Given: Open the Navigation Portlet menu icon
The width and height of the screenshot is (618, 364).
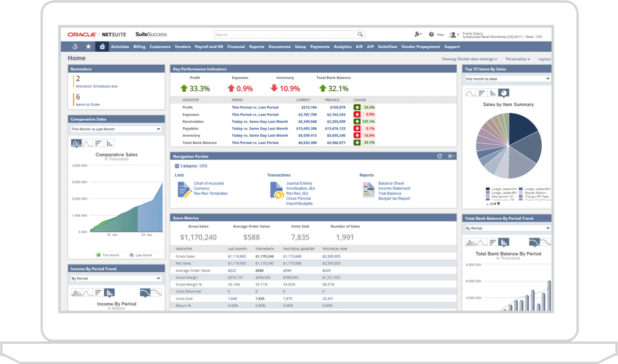Looking at the screenshot, I should coord(451,156).
